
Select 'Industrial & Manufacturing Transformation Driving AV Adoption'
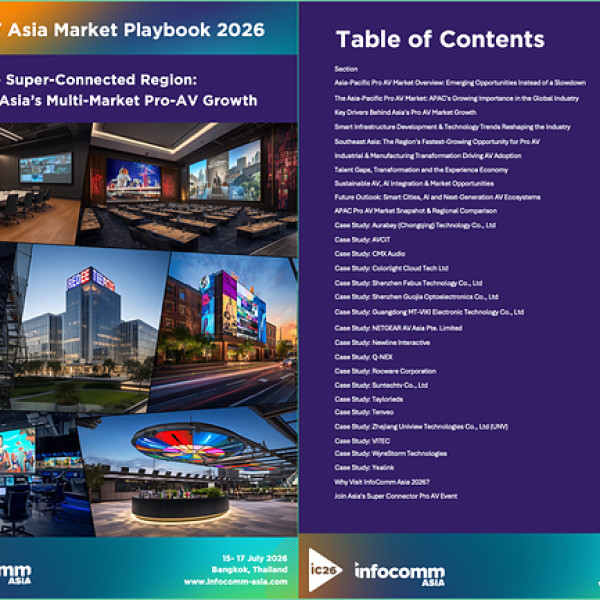[428, 156]
